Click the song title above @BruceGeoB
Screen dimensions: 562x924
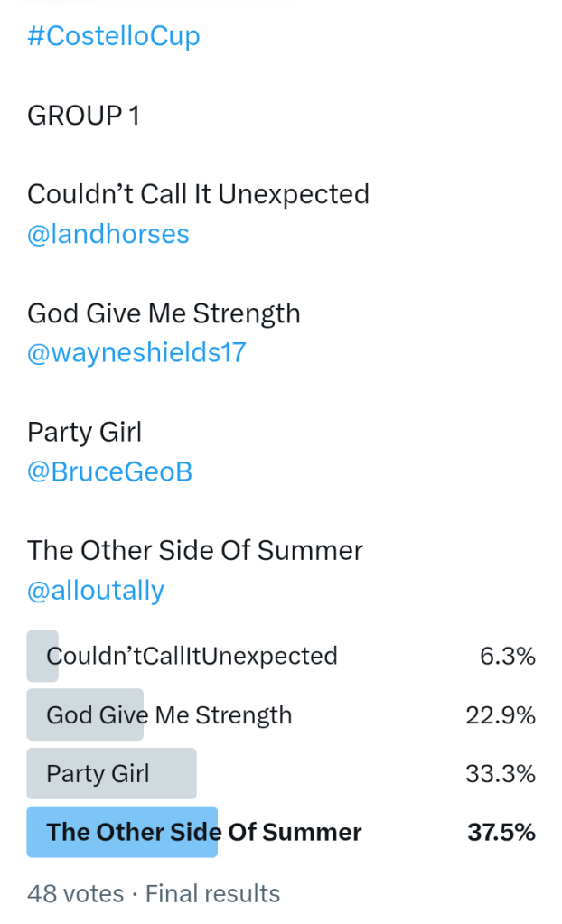85,432
